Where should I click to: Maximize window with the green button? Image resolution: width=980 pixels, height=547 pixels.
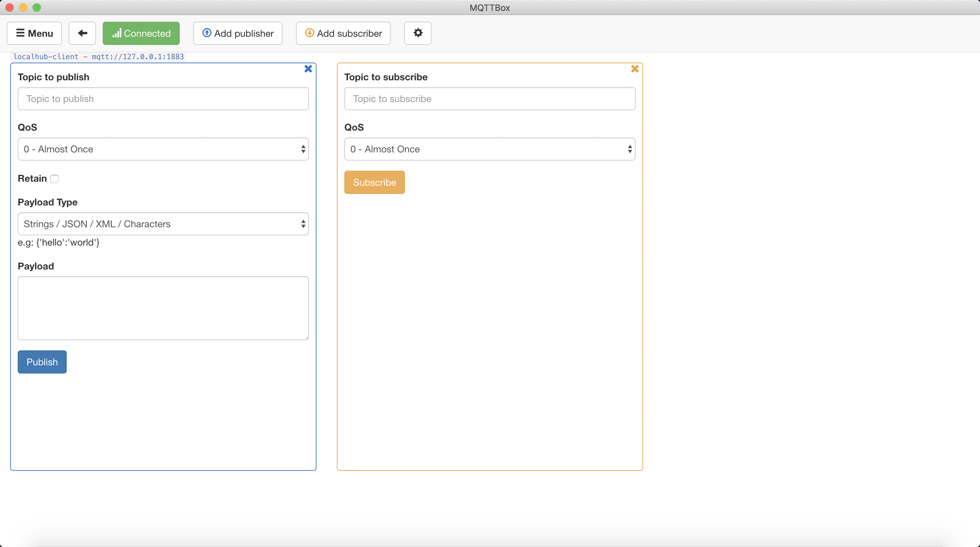(x=37, y=7)
